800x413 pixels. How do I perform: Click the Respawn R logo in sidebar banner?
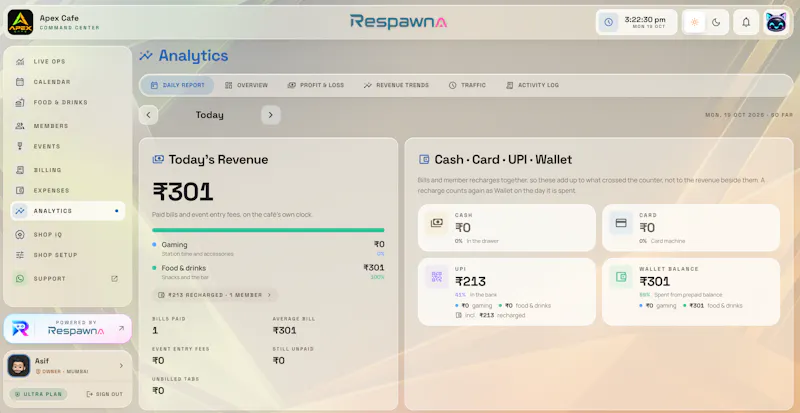tap(20, 329)
